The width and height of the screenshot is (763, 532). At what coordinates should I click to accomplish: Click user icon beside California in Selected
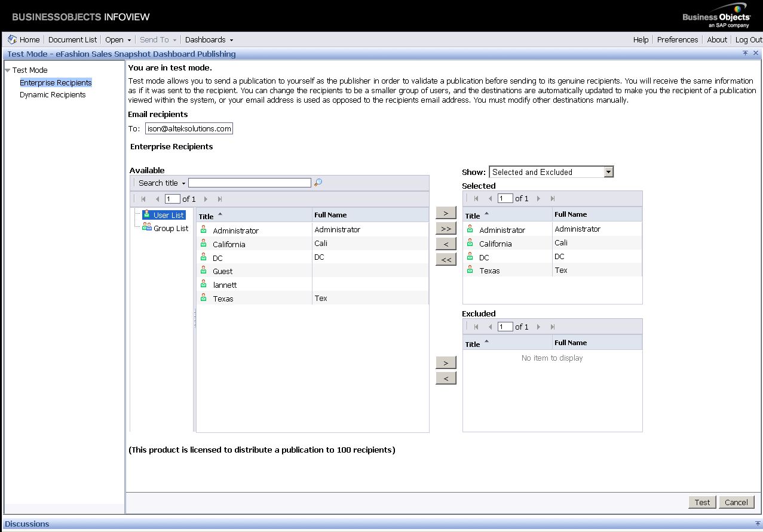point(470,242)
